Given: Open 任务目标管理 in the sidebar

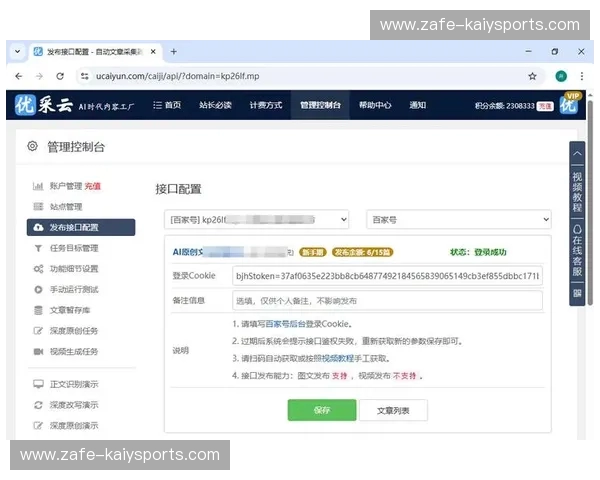Looking at the screenshot, I should 74,248.
